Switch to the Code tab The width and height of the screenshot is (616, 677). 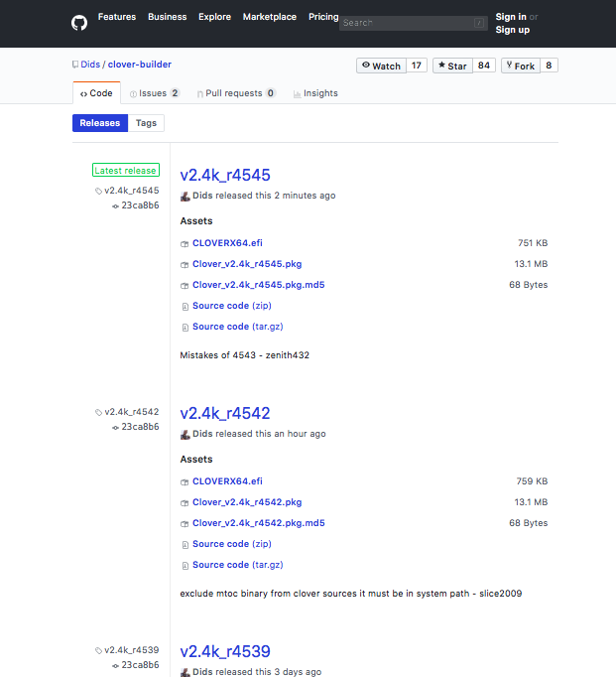click(96, 93)
